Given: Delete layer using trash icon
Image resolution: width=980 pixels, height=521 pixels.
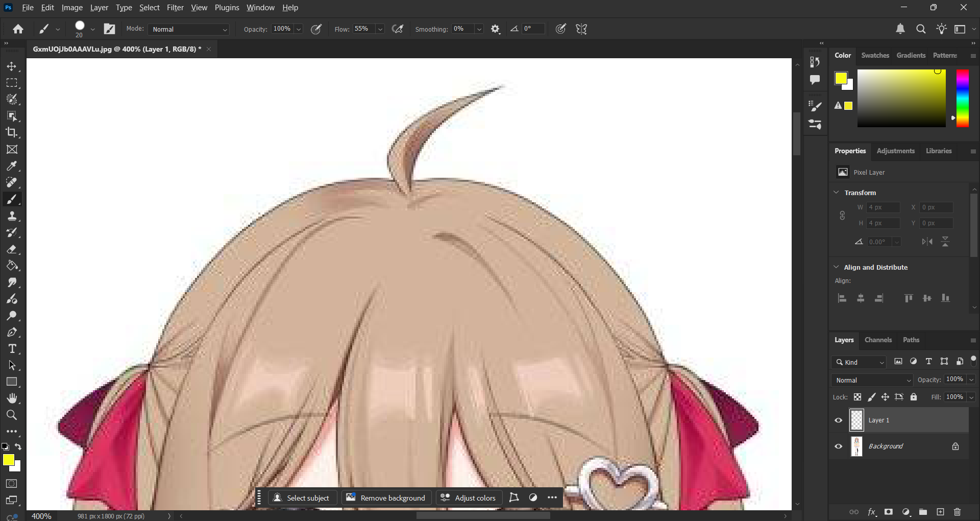Looking at the screenshot, I should pos(957,512).
